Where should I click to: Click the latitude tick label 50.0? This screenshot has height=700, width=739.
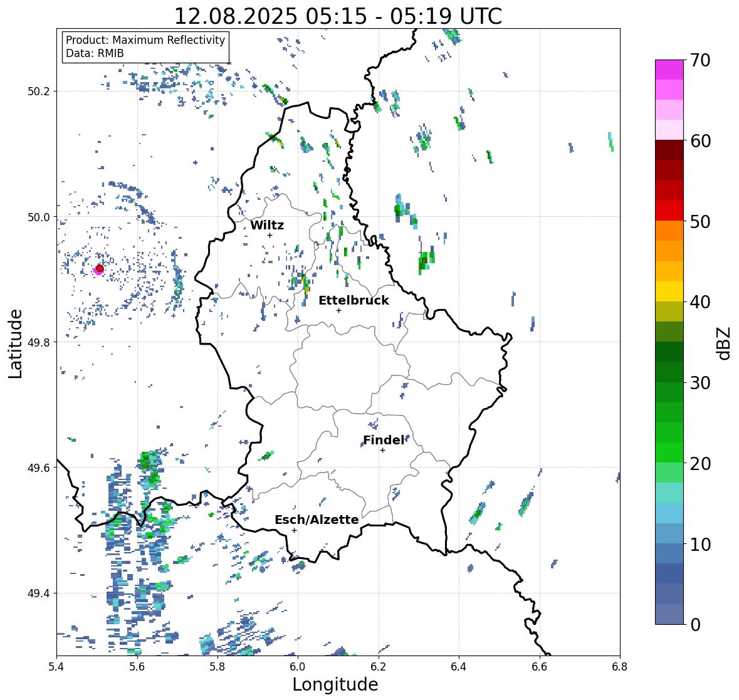[39, 217]
